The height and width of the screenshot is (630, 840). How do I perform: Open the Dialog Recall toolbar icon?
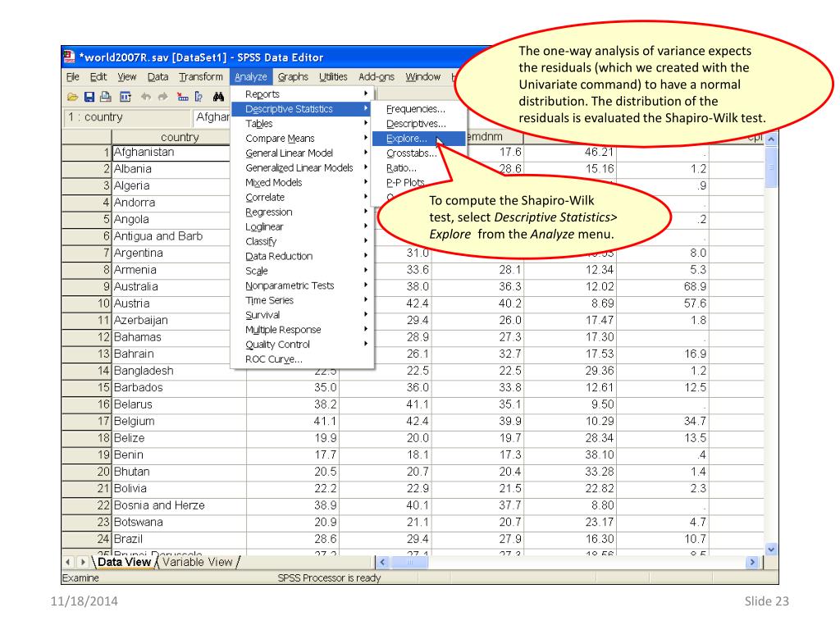(126, 97)
